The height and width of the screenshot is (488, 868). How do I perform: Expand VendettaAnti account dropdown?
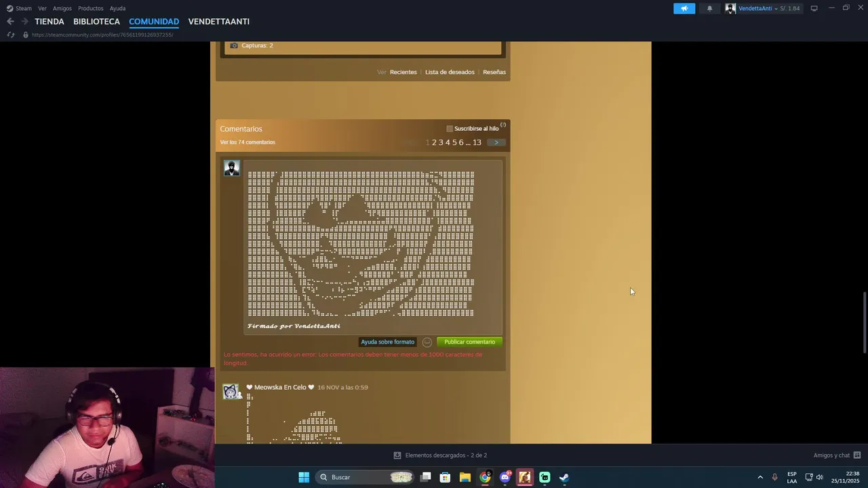776,8
